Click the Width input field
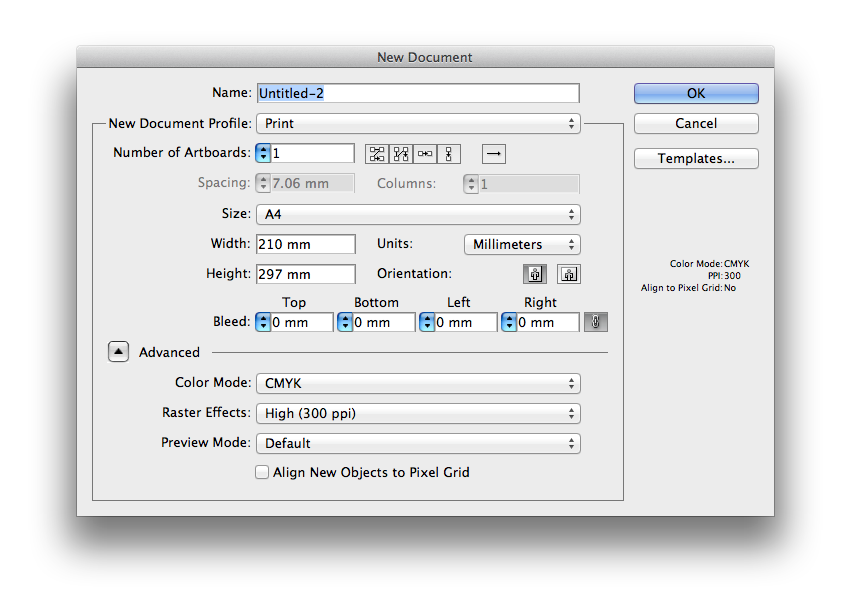The height and width of the screenshot is (601, 846). [306, 244]
